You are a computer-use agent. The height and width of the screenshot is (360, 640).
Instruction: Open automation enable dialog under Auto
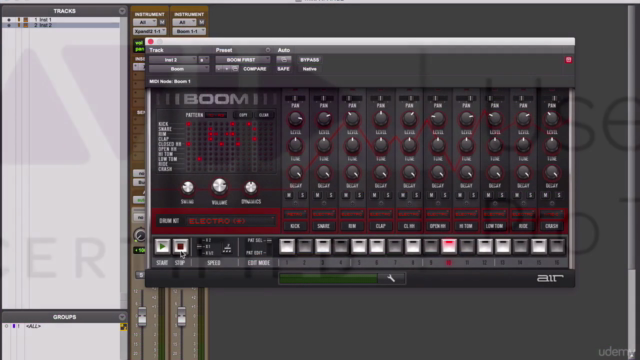284,60
